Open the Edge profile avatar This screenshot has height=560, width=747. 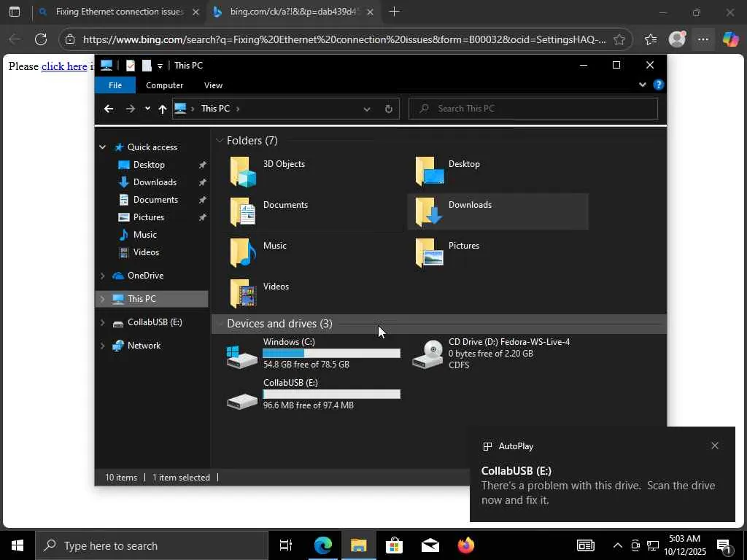pyautogui.click(x=677, y=39)
